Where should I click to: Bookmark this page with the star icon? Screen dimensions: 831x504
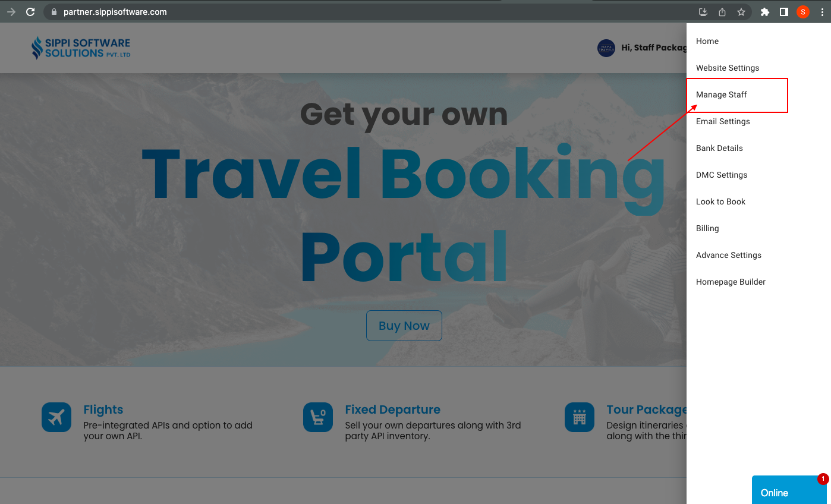tap(741, 12)
